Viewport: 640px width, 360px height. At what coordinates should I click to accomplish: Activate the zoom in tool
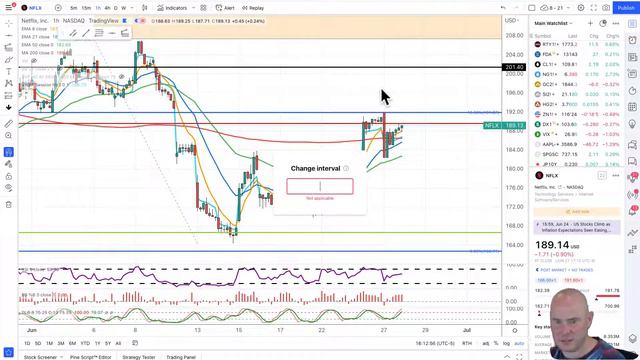tap(9, 136)
